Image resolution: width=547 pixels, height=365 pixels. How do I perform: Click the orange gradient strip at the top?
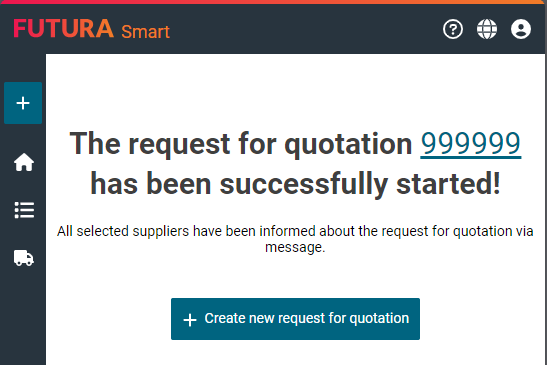click(274, 2)
